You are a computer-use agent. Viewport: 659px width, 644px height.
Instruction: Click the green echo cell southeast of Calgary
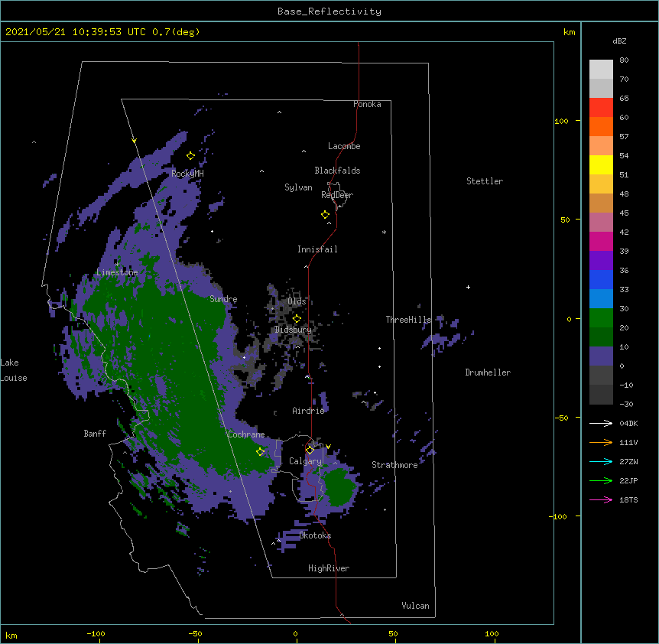coord(339,486)
